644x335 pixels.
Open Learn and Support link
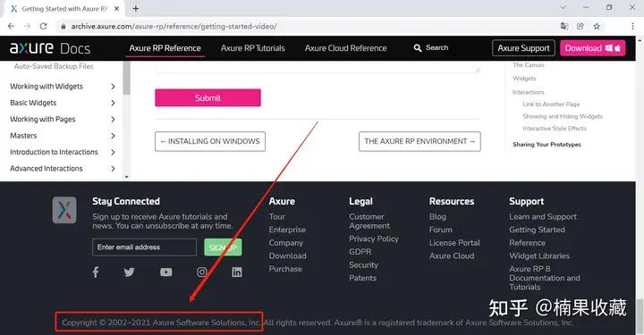coord(543,216)
